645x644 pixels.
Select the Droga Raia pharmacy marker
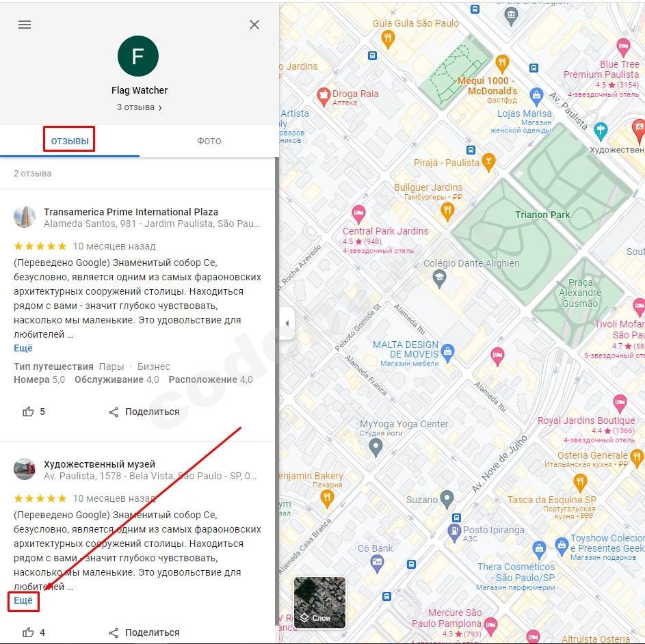coord(324,96)
